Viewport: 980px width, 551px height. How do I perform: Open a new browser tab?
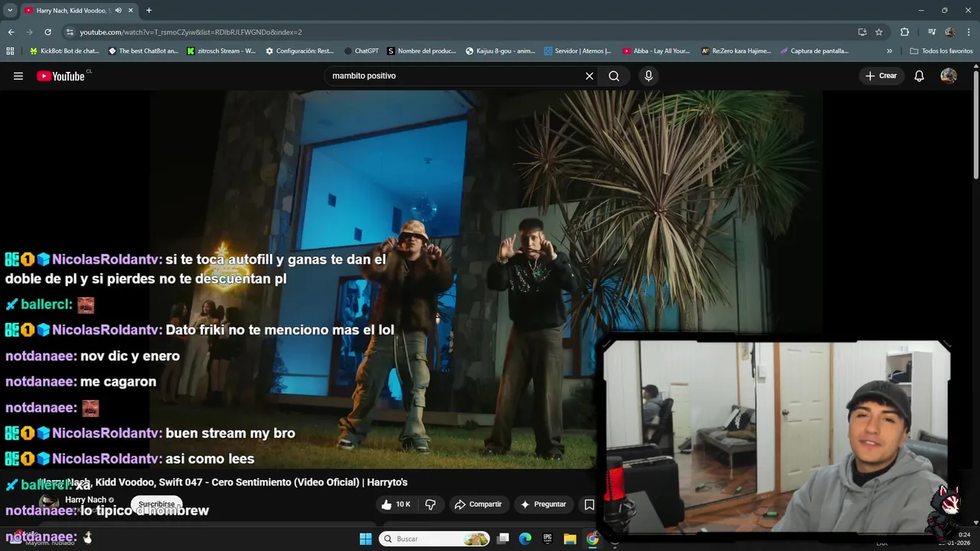pyautogui.click(x=149, y=10)
